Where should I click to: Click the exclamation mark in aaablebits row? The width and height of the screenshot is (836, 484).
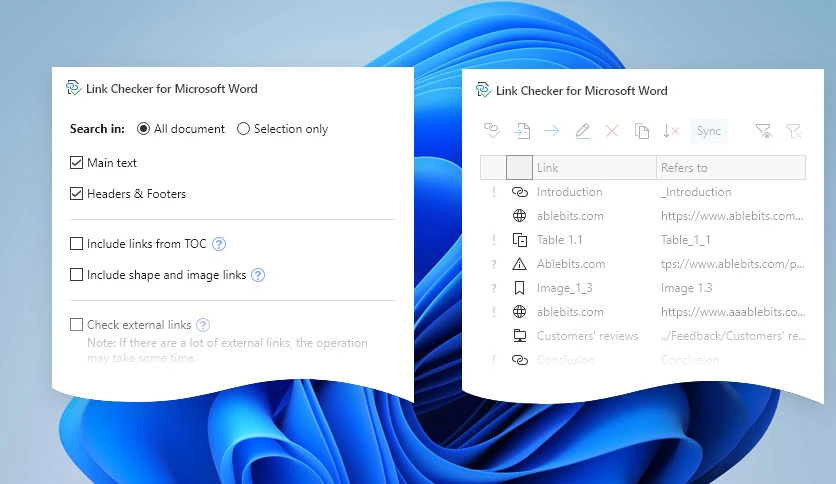click(494, 312)
